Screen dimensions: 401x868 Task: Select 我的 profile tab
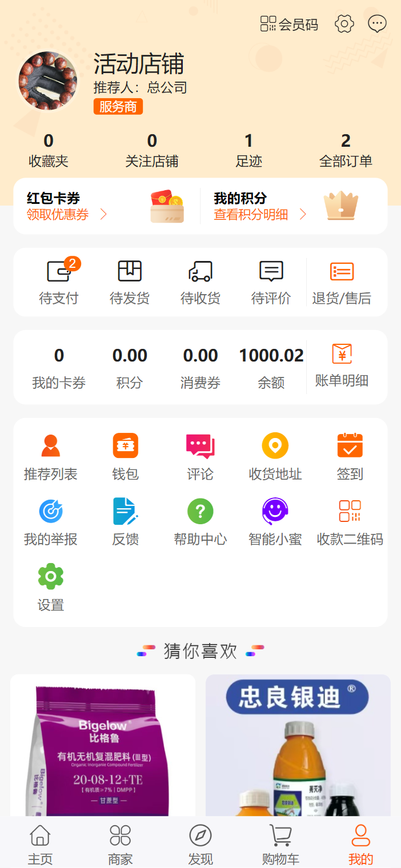tap(361, 845)
